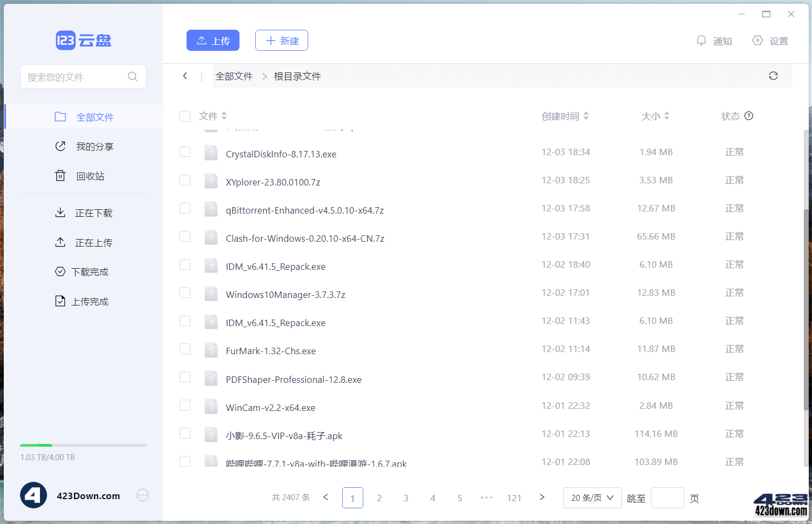Select 全部文件 in the sidebar

[x=95, y=116]
